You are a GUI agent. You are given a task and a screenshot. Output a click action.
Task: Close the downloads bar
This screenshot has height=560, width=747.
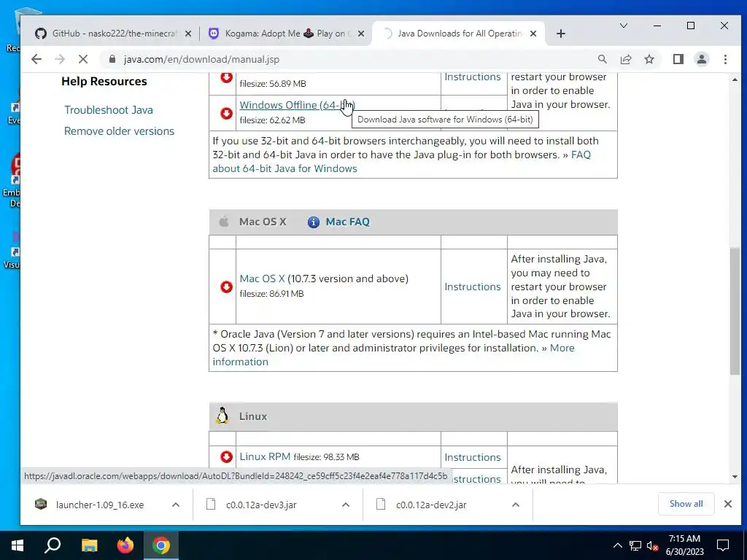pyautogui.click(x=728, y=504)
